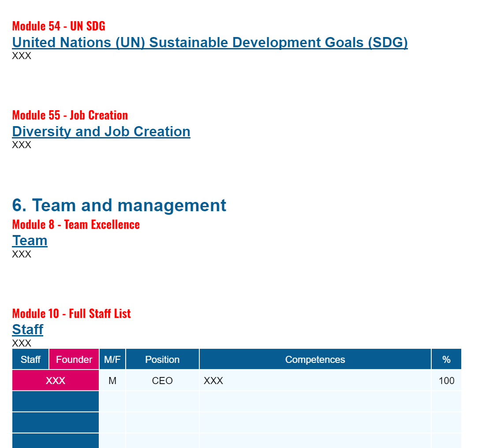Select the Staff column header
The image size is (478, 448).
pos(30,359)
